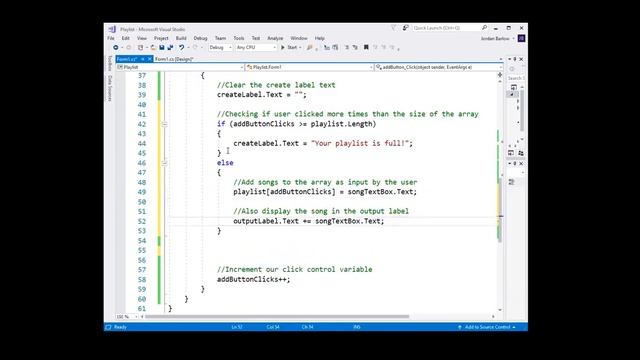Image resolution: width=640 pixels, height=360 pixels.
Task: Click the Ready status text
Action: click(x=120, y=327)
